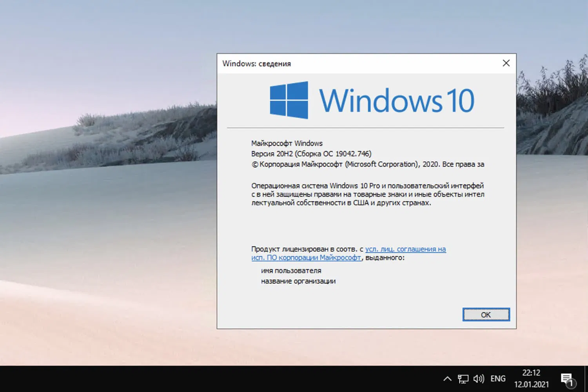
Task: Open the license agreement link
Action: [405, 249]
